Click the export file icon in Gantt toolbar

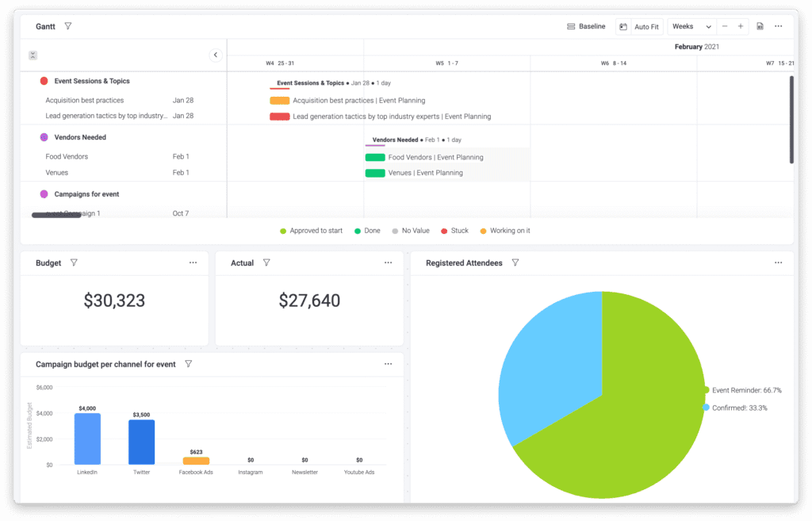[760, 26]
